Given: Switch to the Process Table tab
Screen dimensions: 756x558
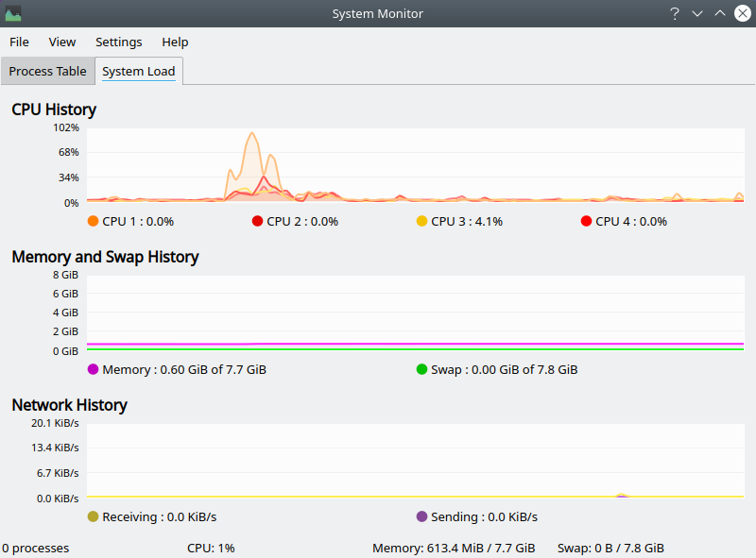Looking at the screenshot, I should 47,71.
